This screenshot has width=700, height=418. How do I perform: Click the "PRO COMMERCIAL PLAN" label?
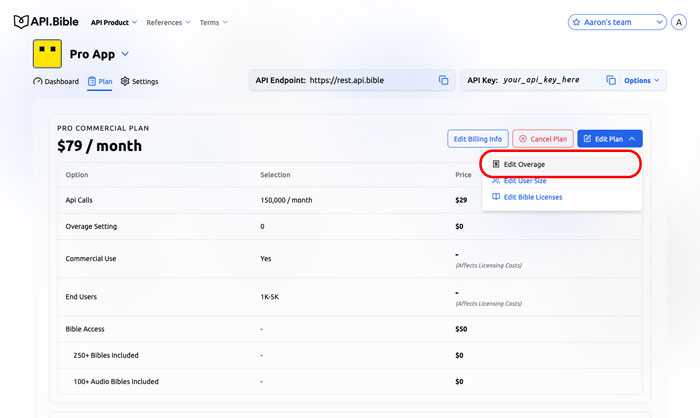pos(103,128)
